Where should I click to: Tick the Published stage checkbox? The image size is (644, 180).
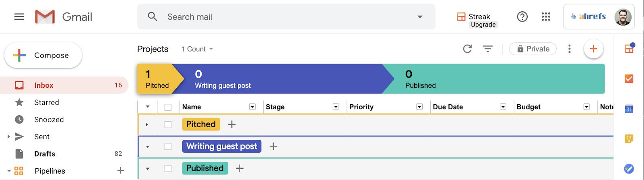pos(168,168)
